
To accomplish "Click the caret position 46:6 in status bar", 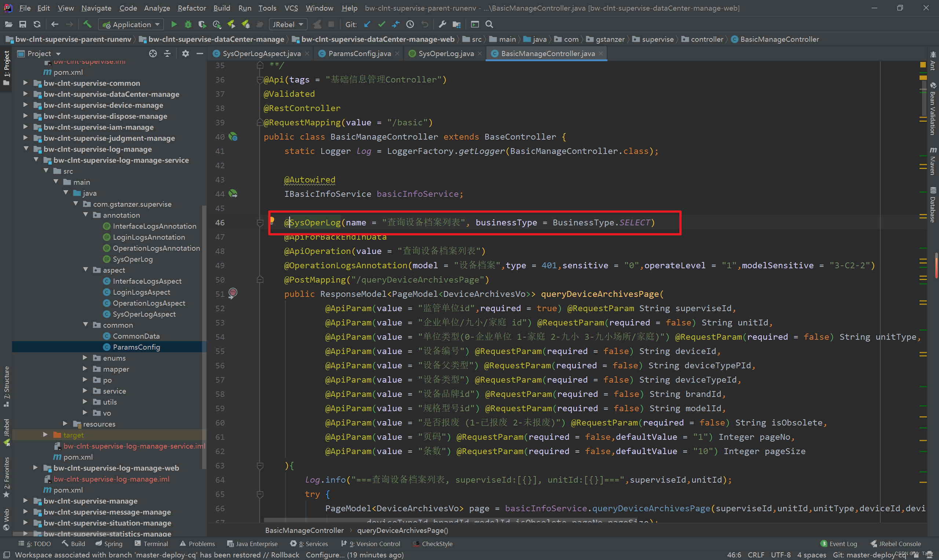I will pyautogui.click(x=733, y=555).
